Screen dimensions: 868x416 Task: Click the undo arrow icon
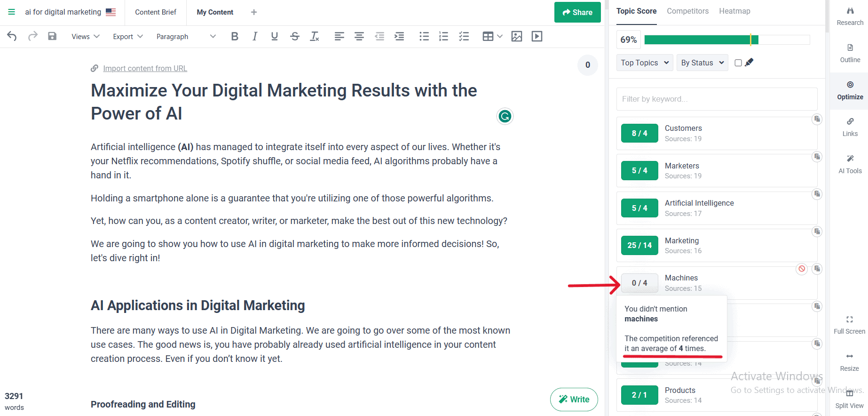pos(12,36)
